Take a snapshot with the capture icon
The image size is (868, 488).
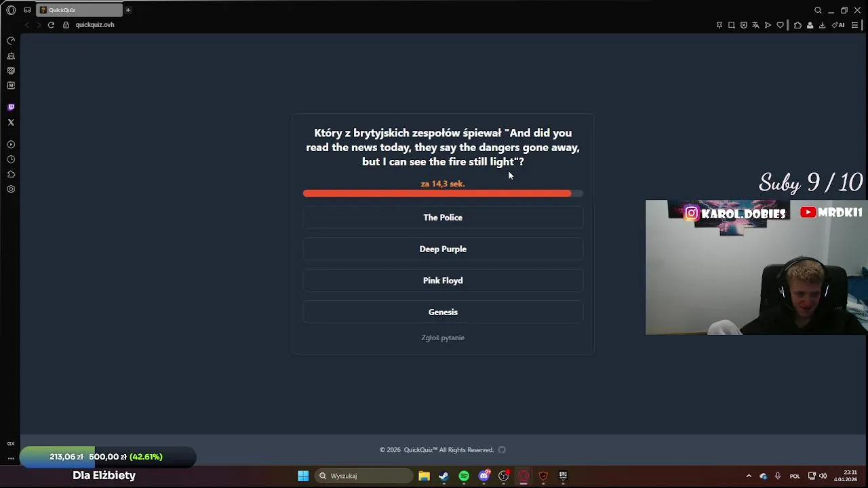(732, 25)
